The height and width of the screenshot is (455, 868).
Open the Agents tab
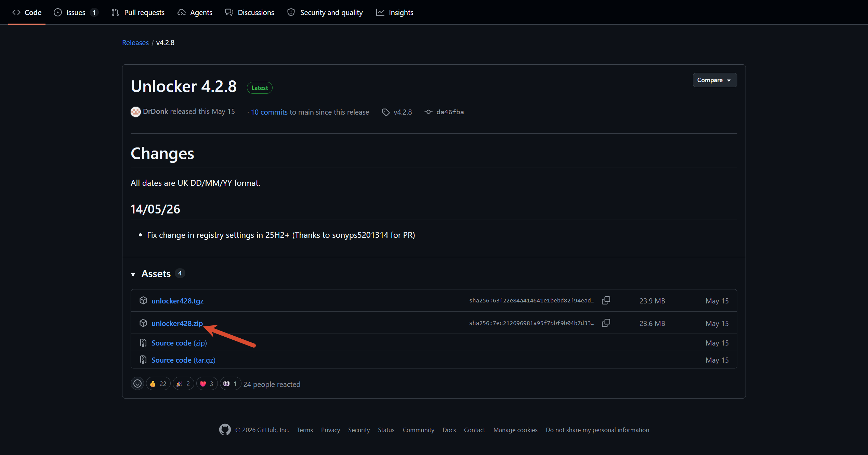click(195, 12)
